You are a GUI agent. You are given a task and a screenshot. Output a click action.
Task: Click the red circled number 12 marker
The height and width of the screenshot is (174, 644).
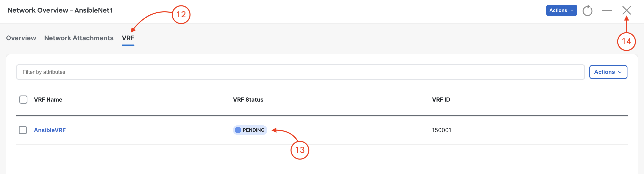pyautogui.click(x=181, y=15)
